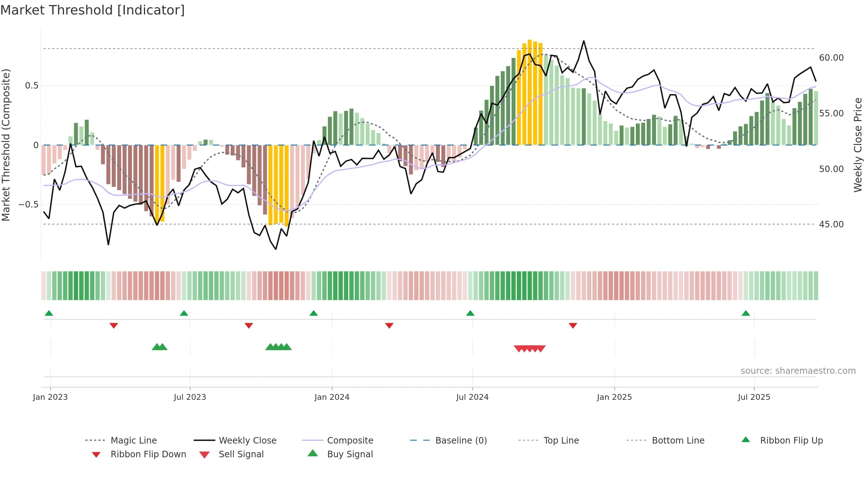Click the Jan 2024 x-axis label

tap(332, 397)
